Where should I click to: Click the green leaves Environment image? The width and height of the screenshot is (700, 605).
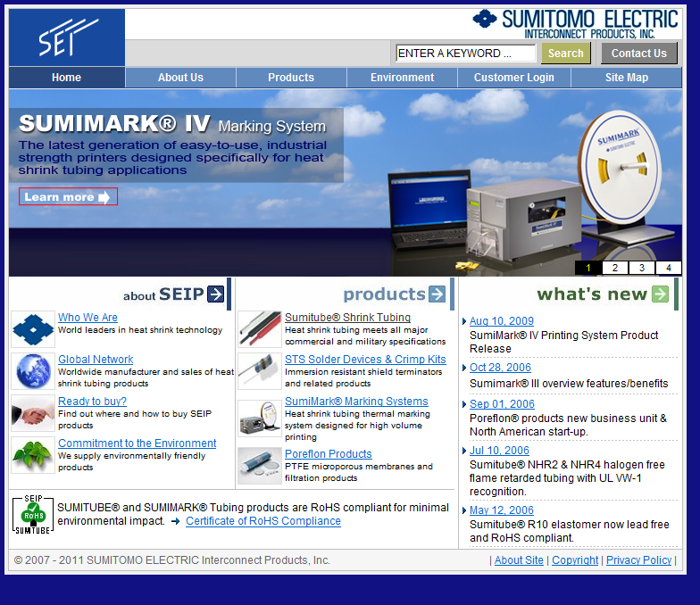(x=33, y=455)
